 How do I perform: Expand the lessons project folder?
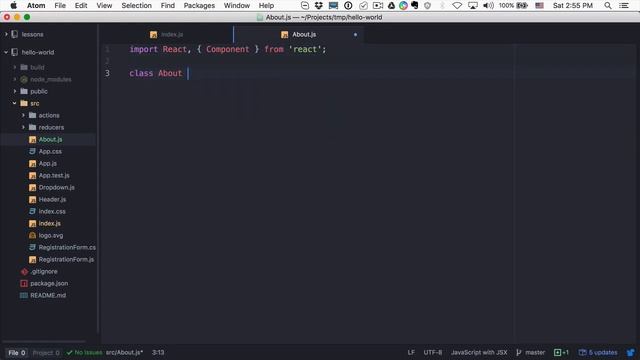pyautogui.click(x=6, y=34)
